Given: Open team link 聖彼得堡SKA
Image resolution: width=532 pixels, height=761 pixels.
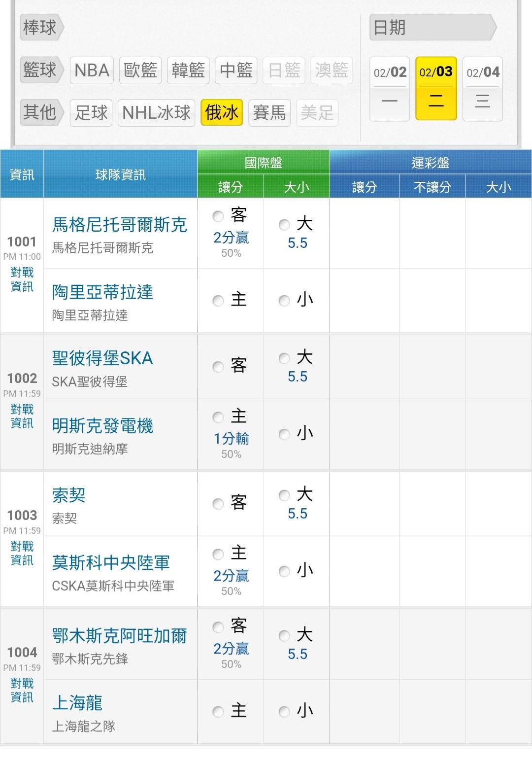Looking at the screenshot, I should 102,358.
